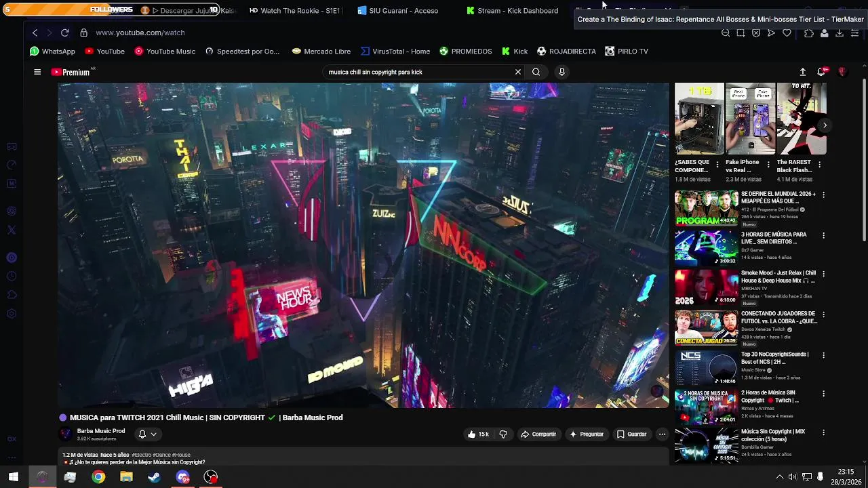Open 3 HORAS DE MÚSICA PARA LIVE video

coord(706,247)
